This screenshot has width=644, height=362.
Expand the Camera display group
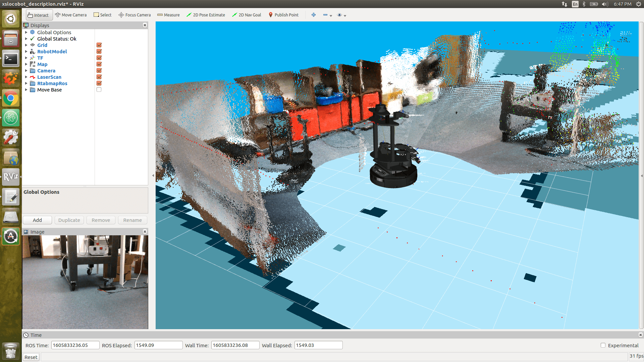pos(26,70)
